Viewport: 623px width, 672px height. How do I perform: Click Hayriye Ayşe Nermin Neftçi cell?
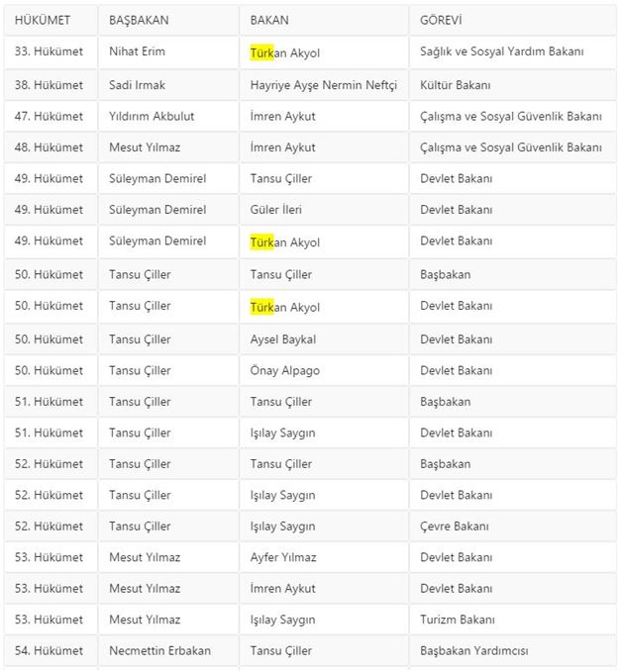[324, 85]
